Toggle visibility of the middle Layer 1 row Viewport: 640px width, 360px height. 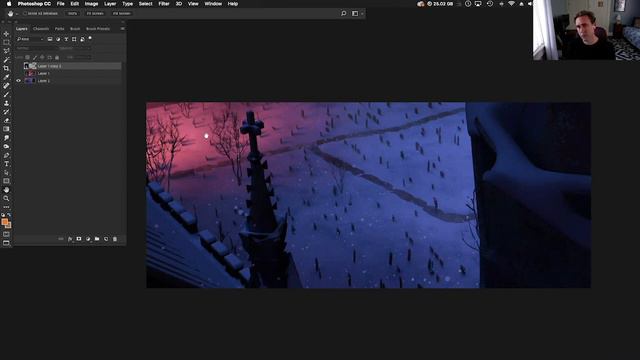coord(18,73)
